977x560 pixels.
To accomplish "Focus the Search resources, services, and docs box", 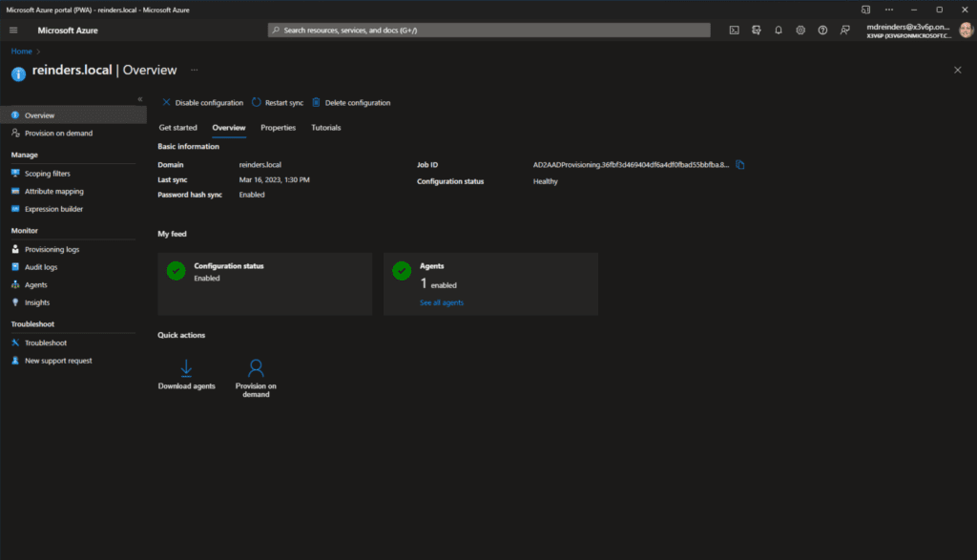I will click(x=489, y=30).
